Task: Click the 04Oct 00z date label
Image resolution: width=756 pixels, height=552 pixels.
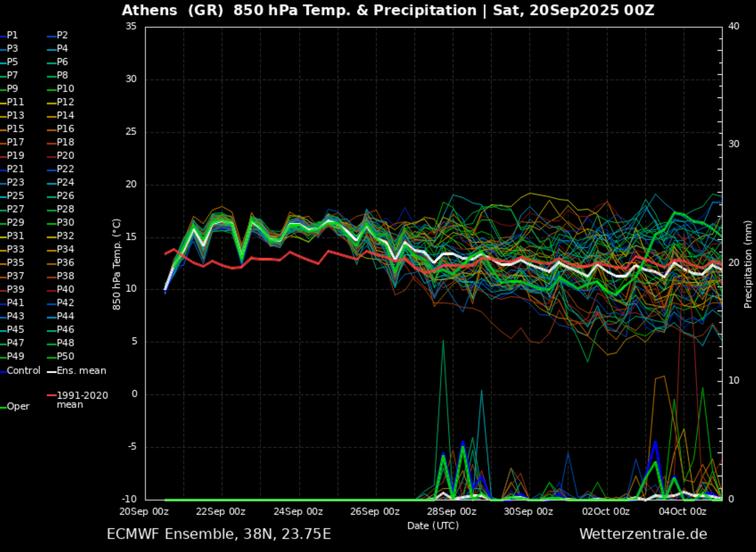Action: pyautogui.click(x=682, y=512)
